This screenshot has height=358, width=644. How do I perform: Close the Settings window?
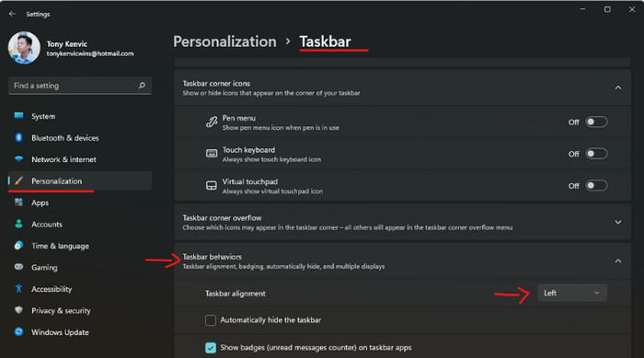(x=632, y=9)
